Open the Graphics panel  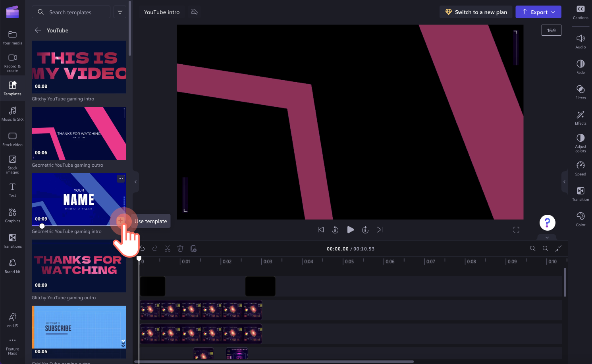point(12,215)
